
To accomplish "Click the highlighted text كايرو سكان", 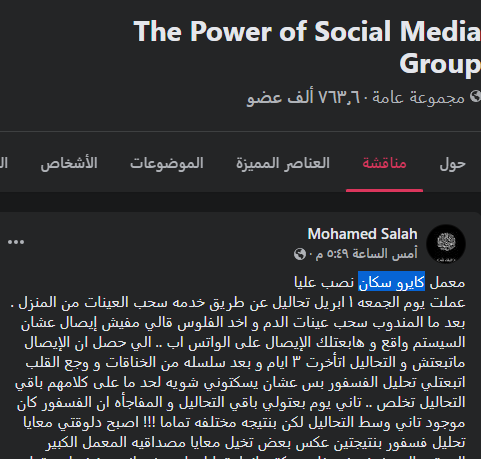I will (391, 282).
